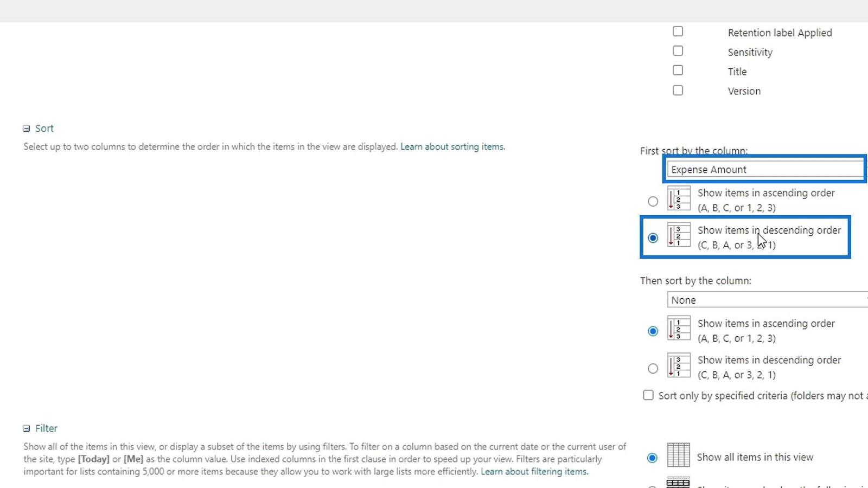Click the show all items table icon
868x488 pixels.
(x=678, y=455)
